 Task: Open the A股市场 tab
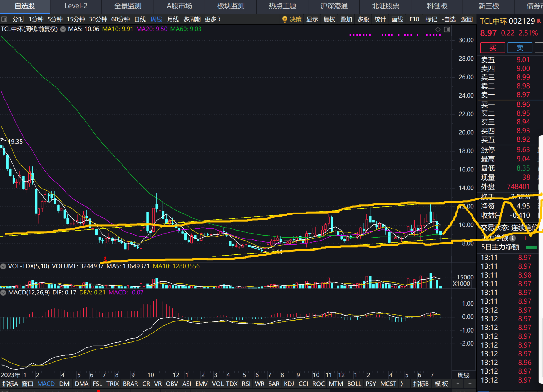179,6
